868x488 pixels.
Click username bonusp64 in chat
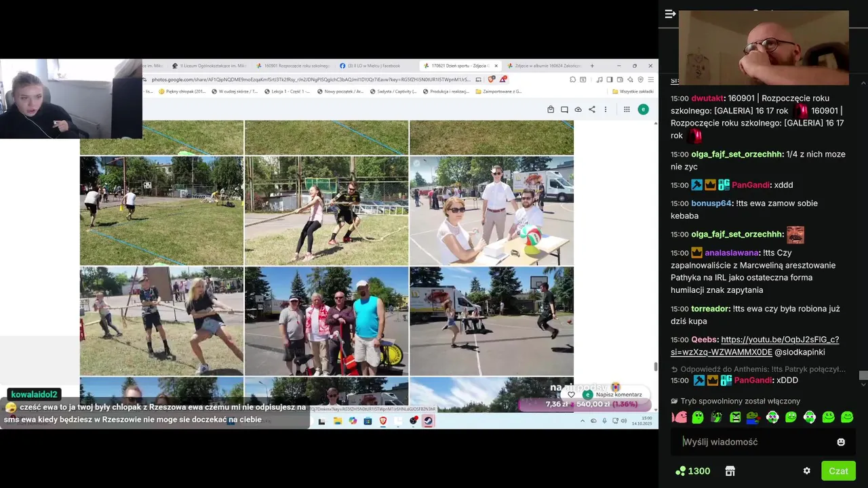[x=711, y=203]
